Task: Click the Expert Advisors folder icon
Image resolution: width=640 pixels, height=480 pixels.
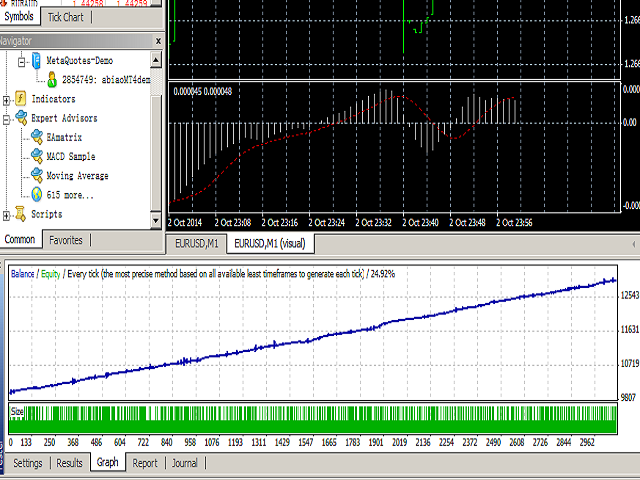Action: [21, 118]
